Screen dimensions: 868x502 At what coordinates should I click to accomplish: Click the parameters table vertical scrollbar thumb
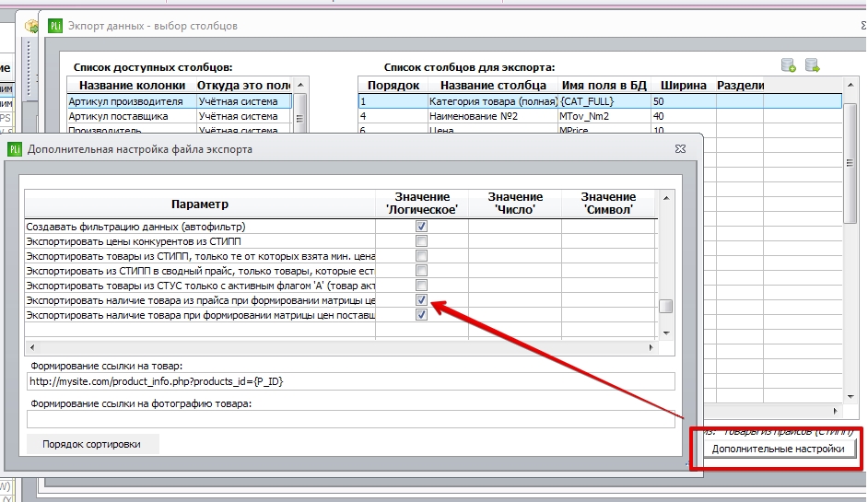(666, 306)
